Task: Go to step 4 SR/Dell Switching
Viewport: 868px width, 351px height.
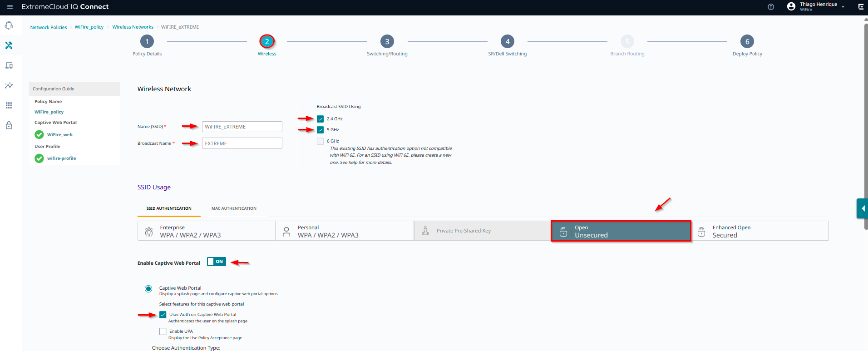Action: click(x=508, y=41)
